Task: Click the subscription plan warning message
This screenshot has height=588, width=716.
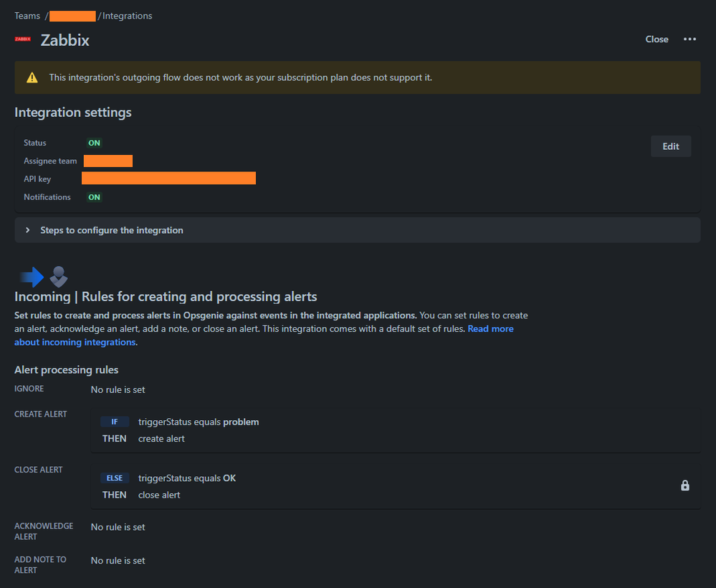Action: point(241,77)
